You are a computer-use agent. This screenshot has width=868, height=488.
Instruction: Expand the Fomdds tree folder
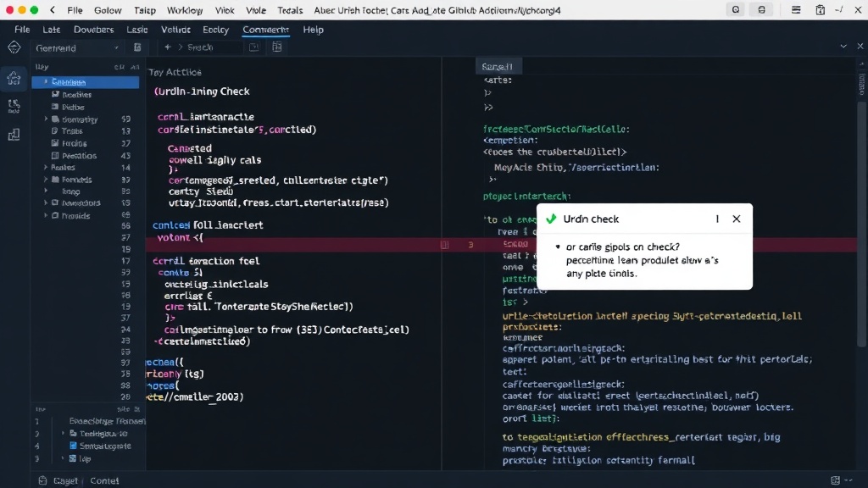click(x=46, y=180)
